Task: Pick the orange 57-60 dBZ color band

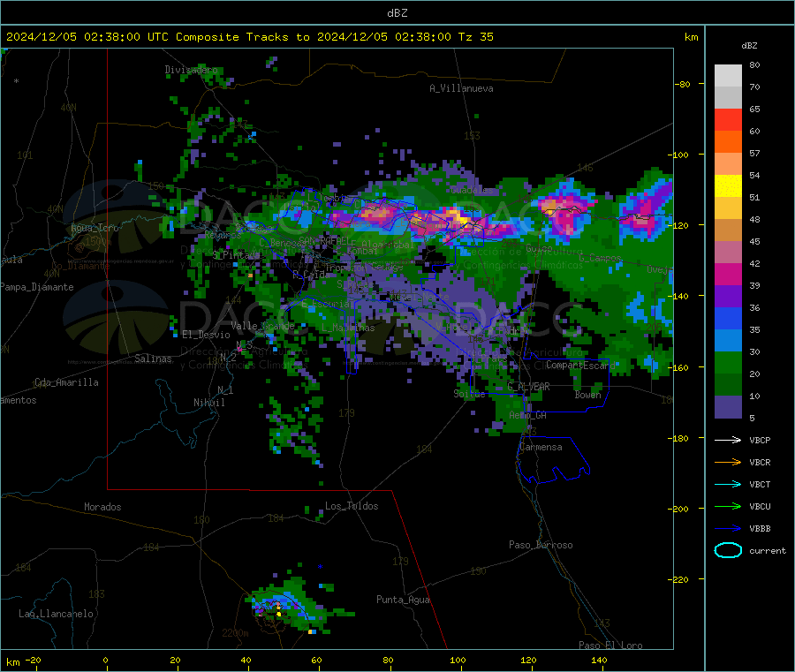Action: click(x=728, y=142)
